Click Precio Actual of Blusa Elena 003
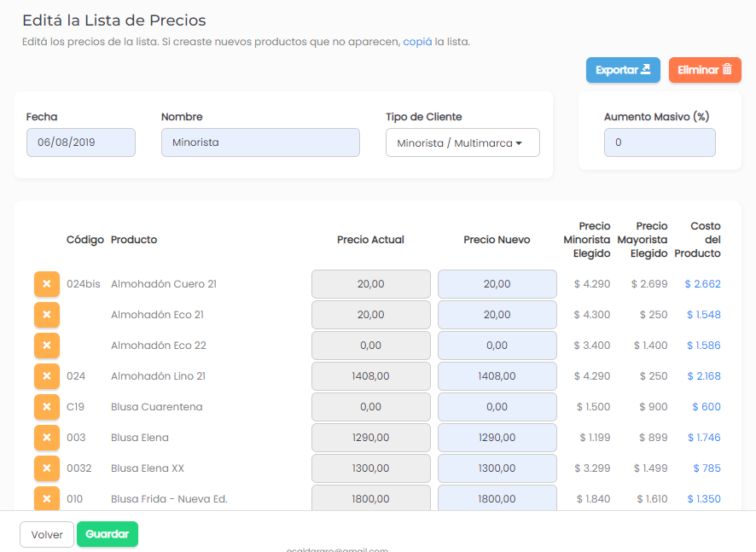 [371, 438]
